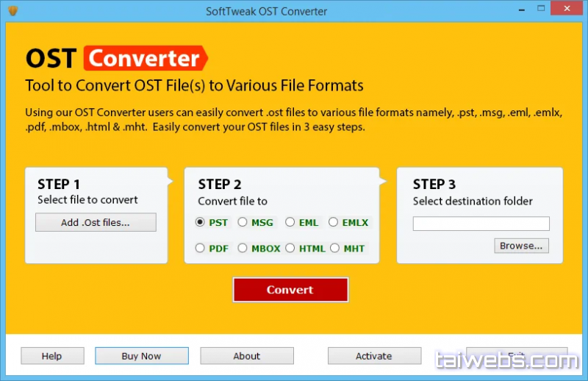Image resolution: width=588 pixels, height=381 pixels.
Task: Select PDF as output format
Action: coord(200,249)
